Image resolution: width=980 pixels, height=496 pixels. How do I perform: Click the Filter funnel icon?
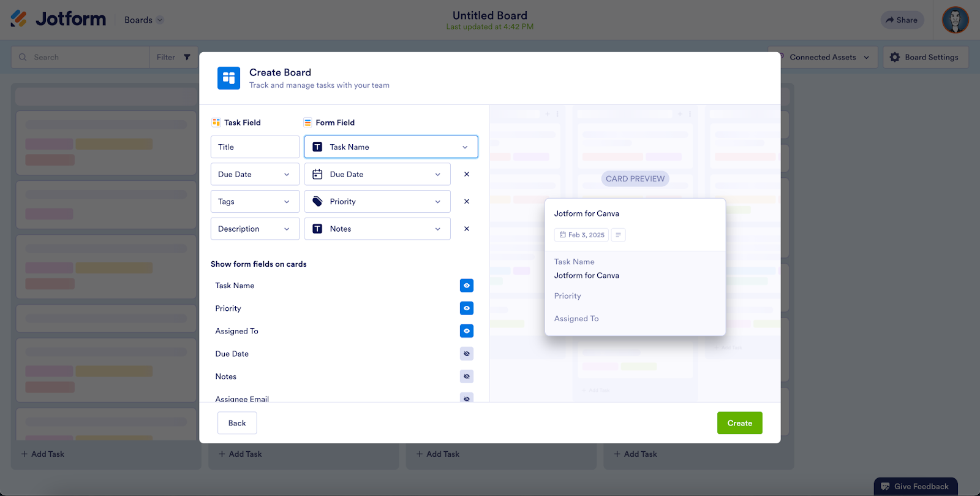187,57
